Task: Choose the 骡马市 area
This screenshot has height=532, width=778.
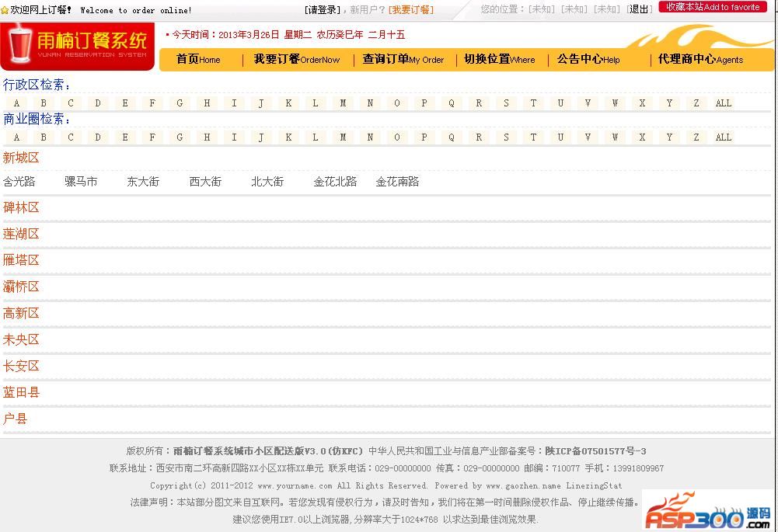Action: pyautogui.click(x=81, y=182)
